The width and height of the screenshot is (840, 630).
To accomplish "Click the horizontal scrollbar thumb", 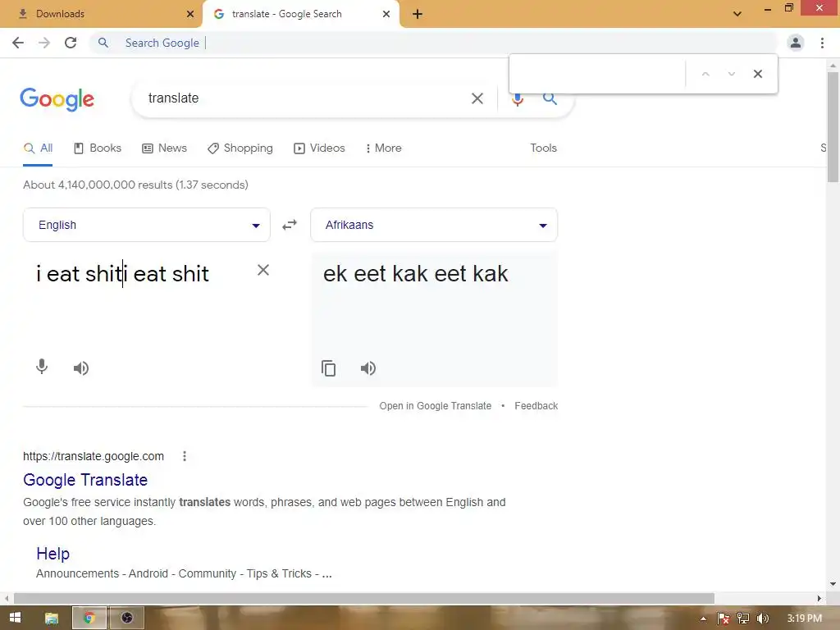I will pos(363,598).
